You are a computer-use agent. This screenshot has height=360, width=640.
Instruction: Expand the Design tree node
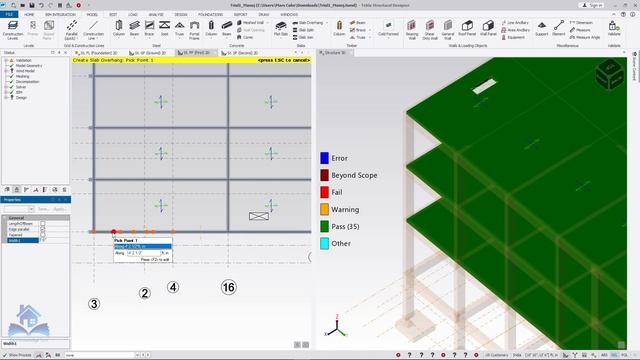6,98
